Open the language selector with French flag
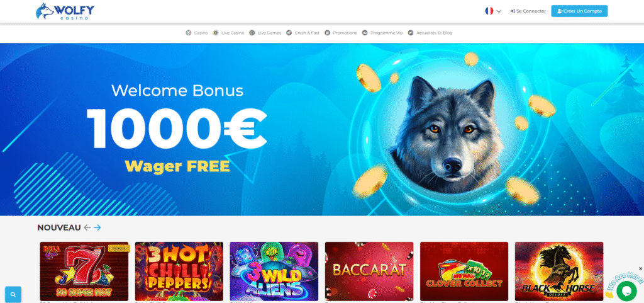644x303 pixels. coord(493,11)
